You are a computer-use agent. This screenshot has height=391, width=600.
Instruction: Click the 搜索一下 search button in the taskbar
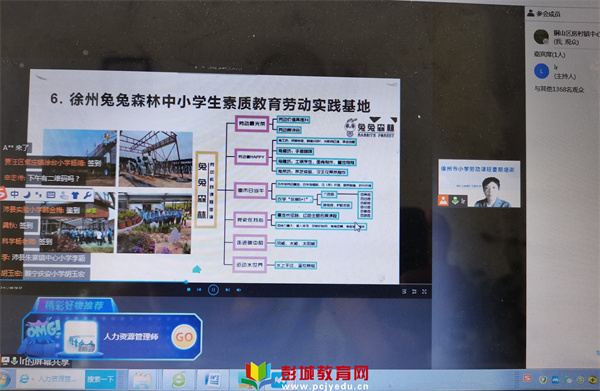point(100,379)
